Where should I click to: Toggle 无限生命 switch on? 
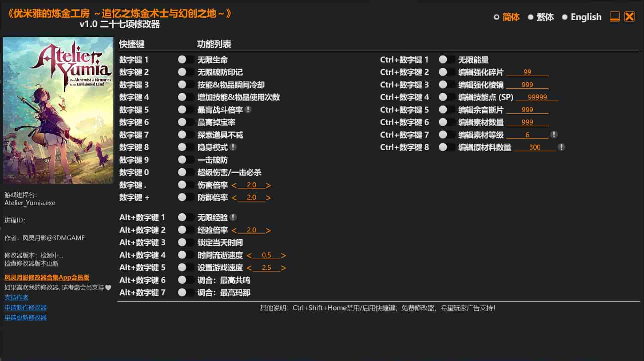point(186,59)
